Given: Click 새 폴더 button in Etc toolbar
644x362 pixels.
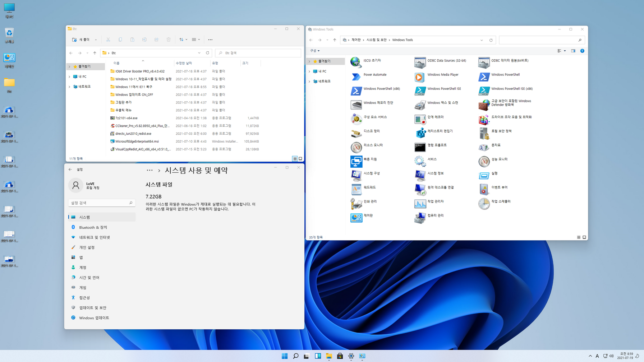Looking at the screenshot, I should [x=81, y=40].
